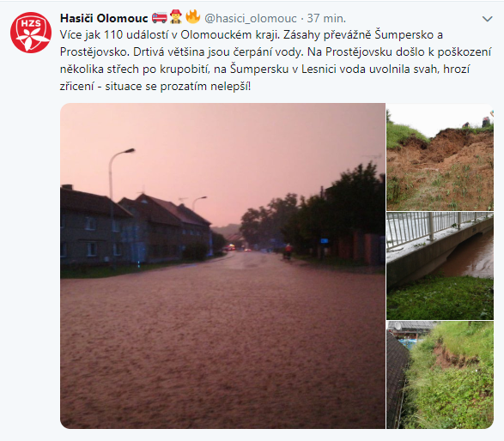Click the tweet line starting "Více jak 110"
The width and height of the screenshot is (504, 441).
point(251,35)
